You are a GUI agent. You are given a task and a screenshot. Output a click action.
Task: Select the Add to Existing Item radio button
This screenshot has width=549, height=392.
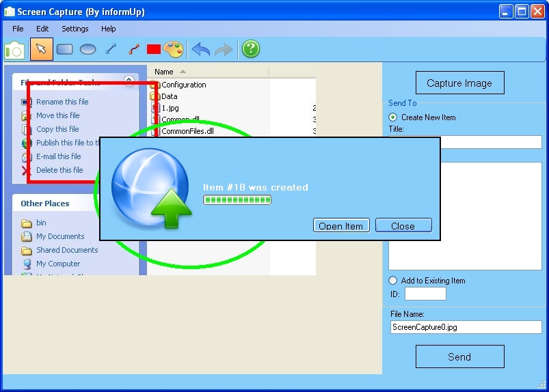[393, 281]
